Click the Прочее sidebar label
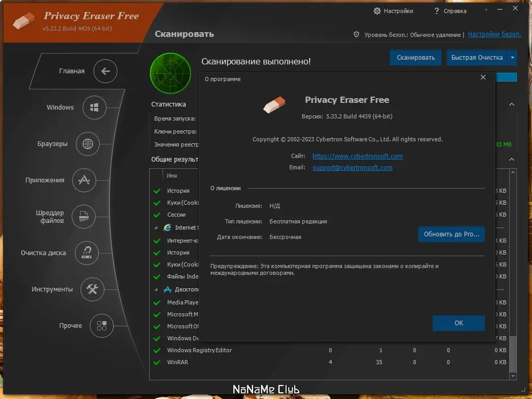532x399 pixels. (71, 326)
